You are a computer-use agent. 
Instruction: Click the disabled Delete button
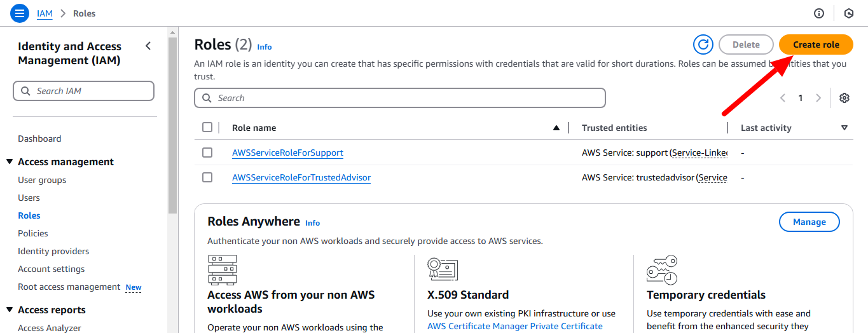click(746, 44)
